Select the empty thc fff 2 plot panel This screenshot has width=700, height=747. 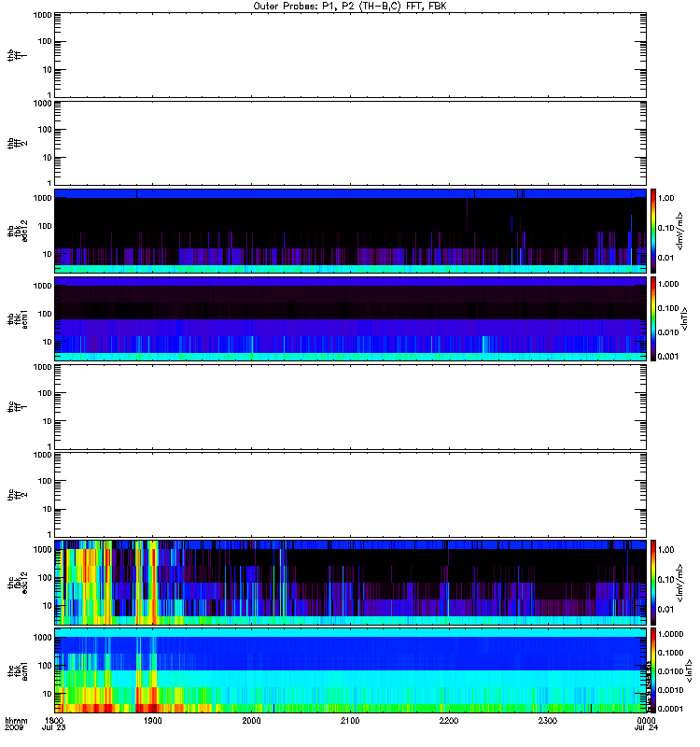351,495
